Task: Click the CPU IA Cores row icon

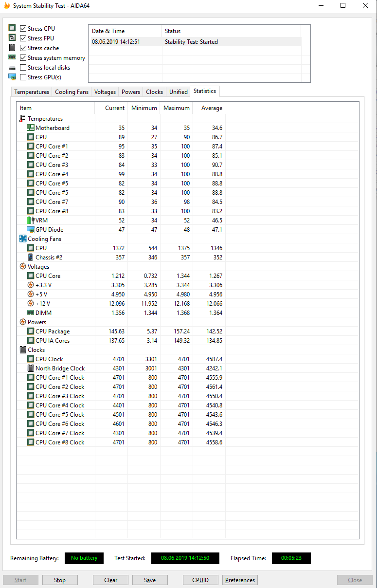Action: click(31, 341)
